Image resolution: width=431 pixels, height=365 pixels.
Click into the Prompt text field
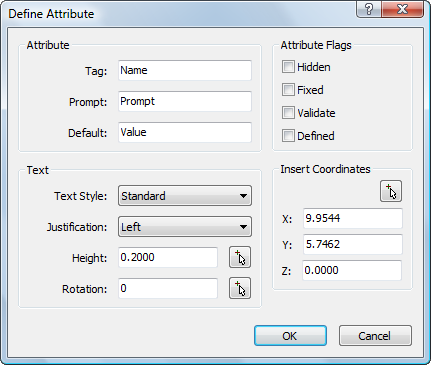pyautogui.click(x=185, y=101)
